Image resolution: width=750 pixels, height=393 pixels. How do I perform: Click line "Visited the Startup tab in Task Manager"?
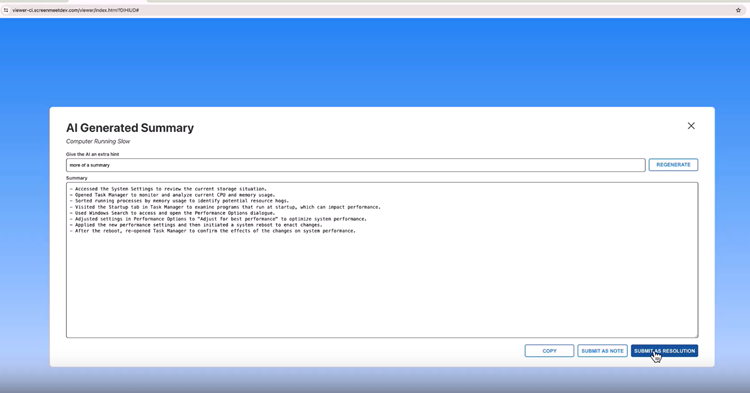click(x=225, y=207)
